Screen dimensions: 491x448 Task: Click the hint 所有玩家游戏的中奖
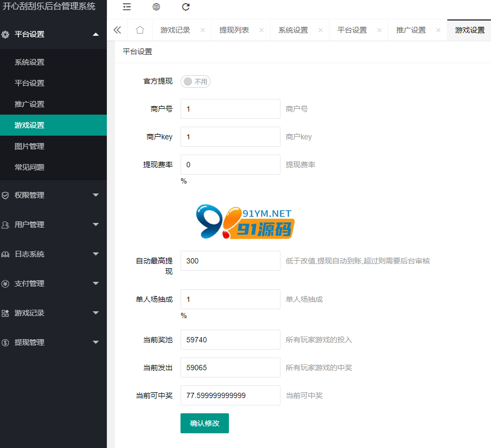click(x=319, y=368)
